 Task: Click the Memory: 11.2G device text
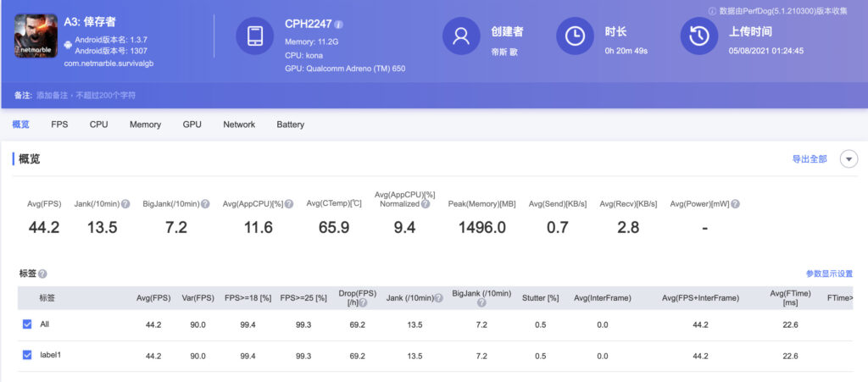click(x=311, y=42)
